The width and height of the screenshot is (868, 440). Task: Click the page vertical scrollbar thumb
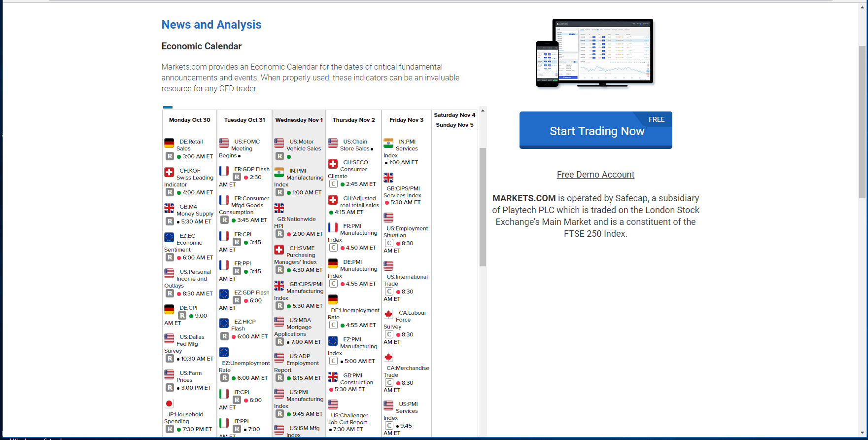[x=862, y=122]
